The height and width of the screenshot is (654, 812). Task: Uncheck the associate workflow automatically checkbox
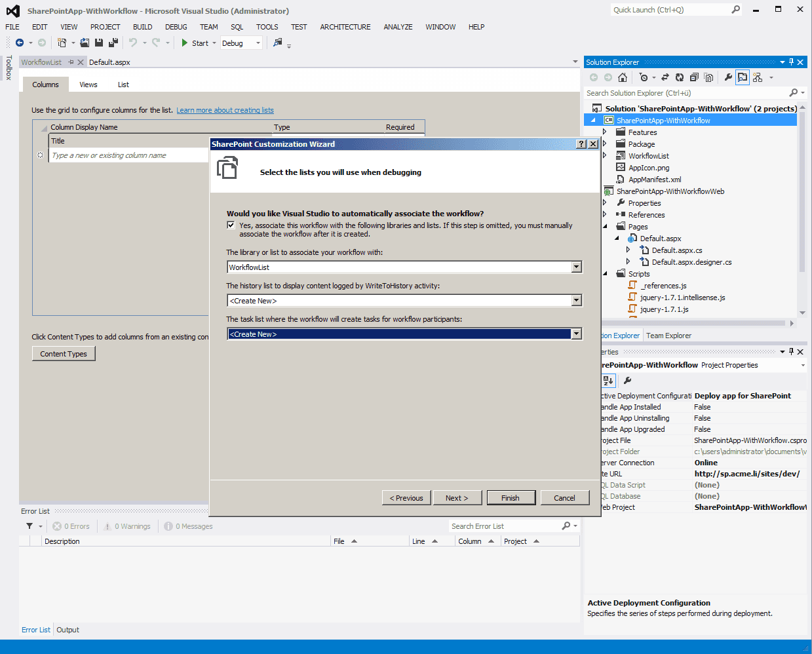[x=231, y=225]
